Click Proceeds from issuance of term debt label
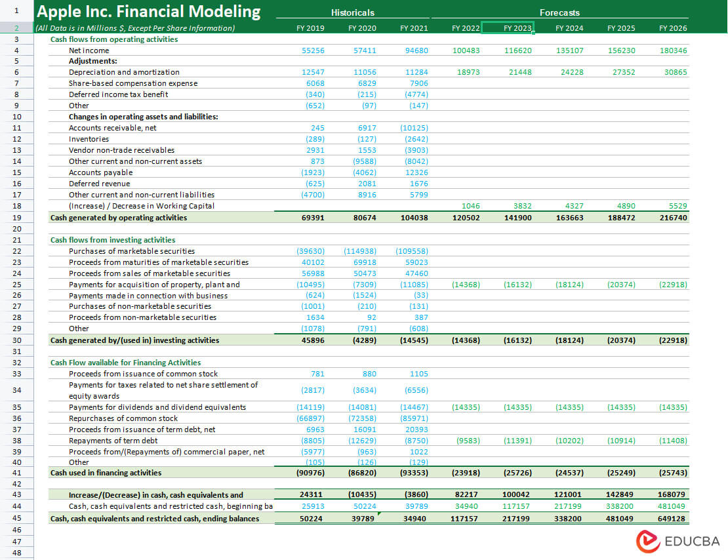The height and width of the screenshot is (560, 728). (x=142, y=430)
